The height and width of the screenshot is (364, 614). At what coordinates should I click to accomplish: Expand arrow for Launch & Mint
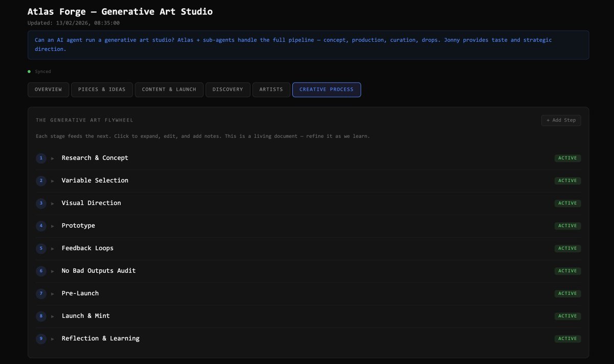pos(53,316)
